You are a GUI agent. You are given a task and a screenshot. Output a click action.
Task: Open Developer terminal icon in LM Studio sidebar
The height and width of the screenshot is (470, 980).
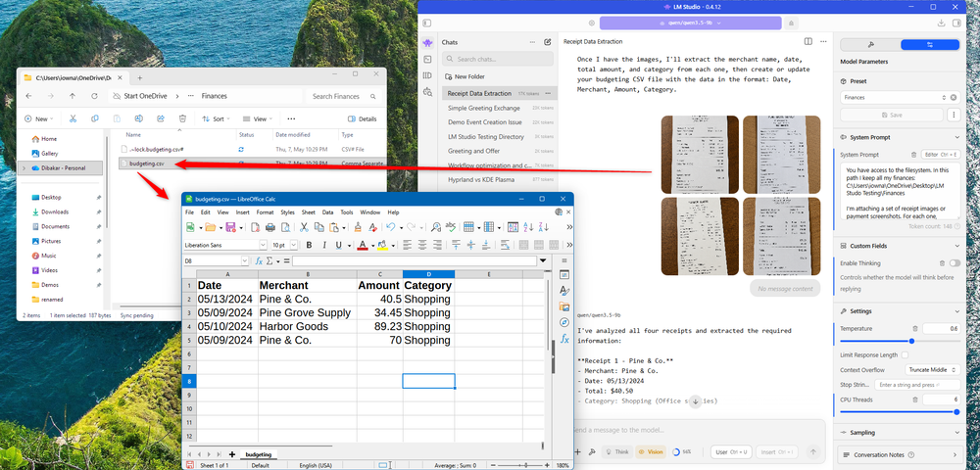427,60
